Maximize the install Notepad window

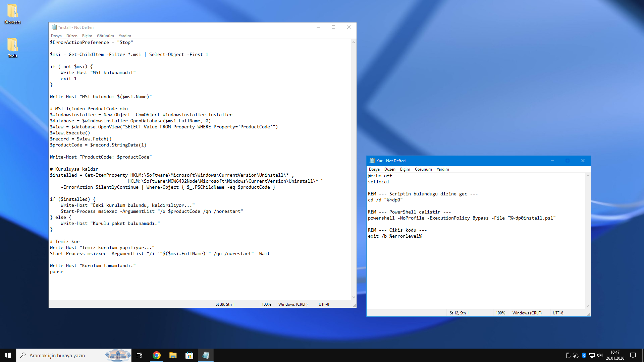333,27
